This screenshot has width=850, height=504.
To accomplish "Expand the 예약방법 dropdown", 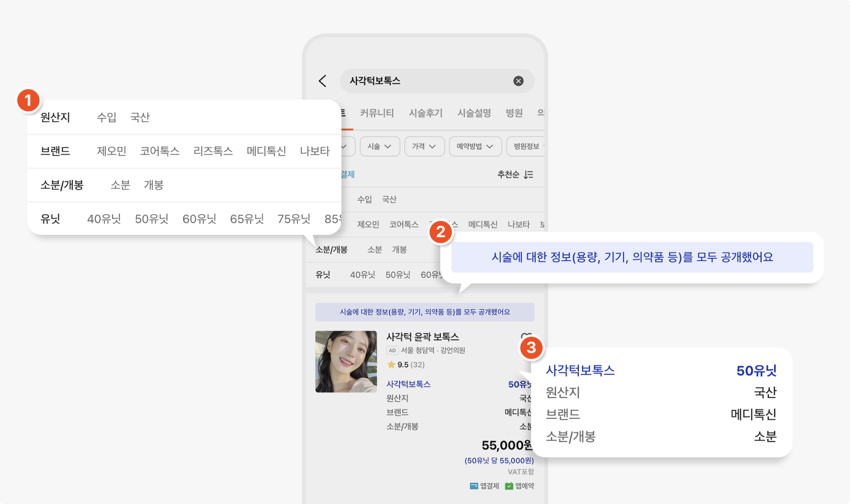I will pyautogui.click(x=475, y=147).
